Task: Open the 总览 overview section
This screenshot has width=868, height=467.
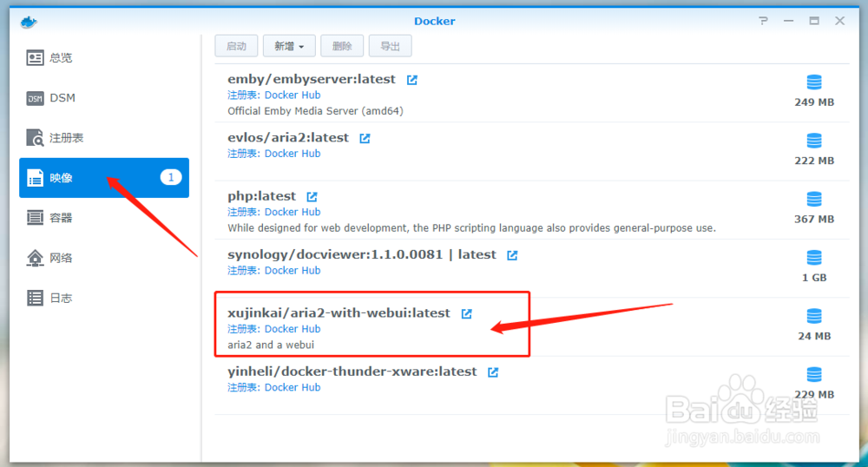Action: pos(104,57)
